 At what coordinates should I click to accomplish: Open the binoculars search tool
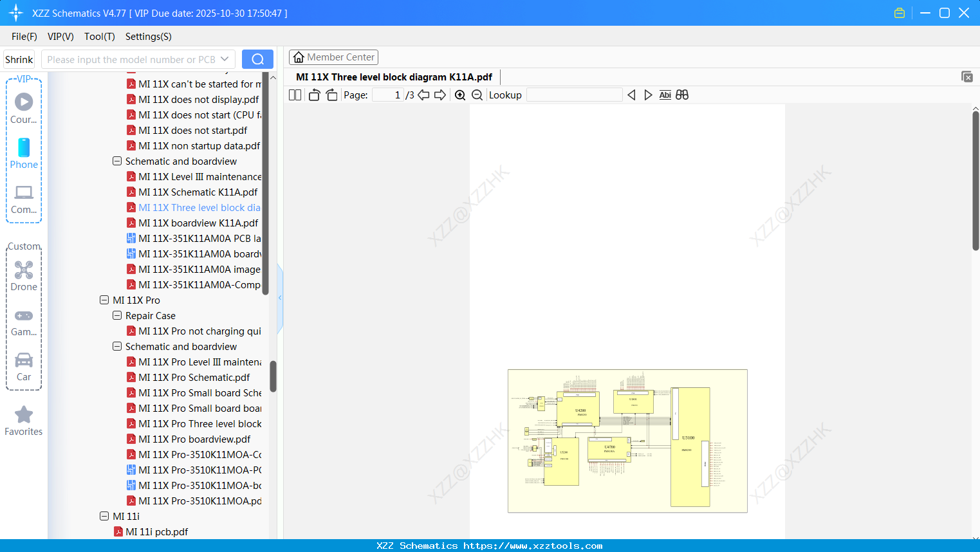pos(681,95)
